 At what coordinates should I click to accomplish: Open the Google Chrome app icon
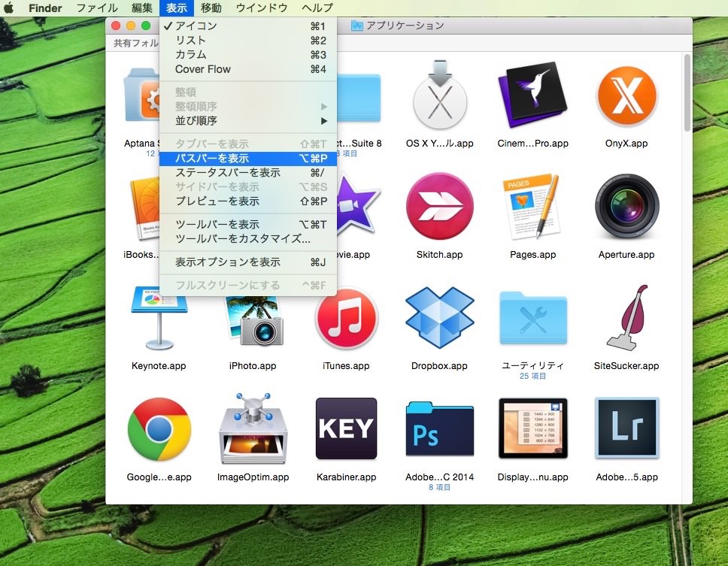coord(159,429)
